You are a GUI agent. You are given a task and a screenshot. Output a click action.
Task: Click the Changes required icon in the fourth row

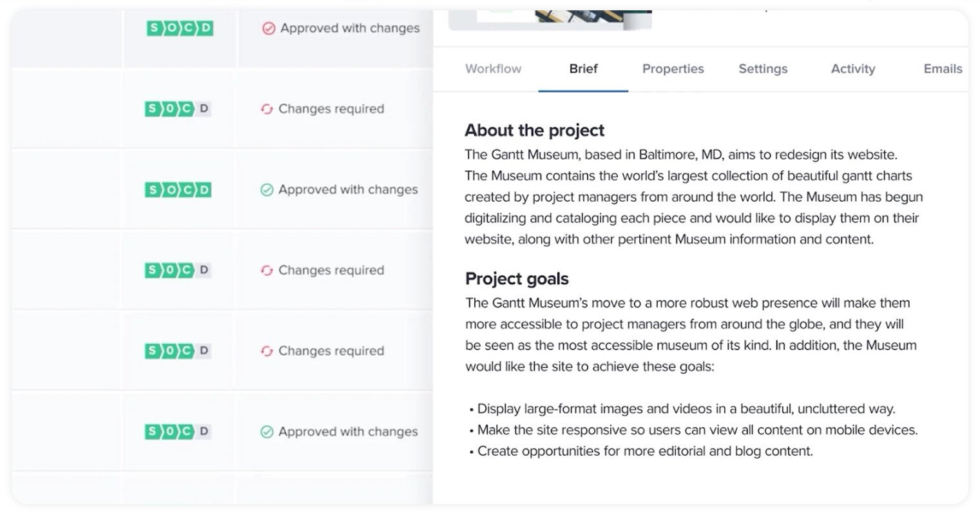coord(267,271)
